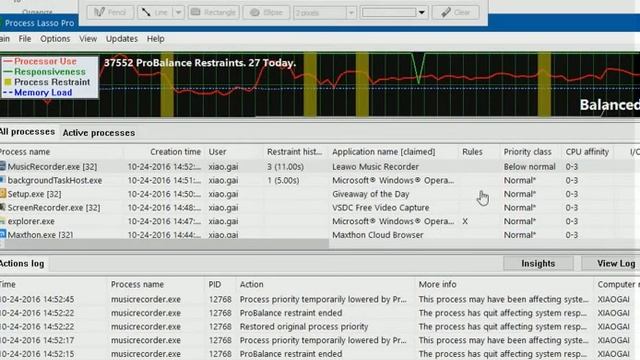Select the Setup.exe [32] process name

(x=34, y=194)
